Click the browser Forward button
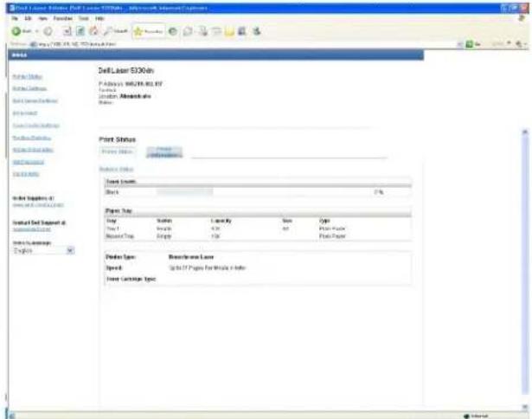The width and height of the screenshot is (532, 419). [48, 31]
